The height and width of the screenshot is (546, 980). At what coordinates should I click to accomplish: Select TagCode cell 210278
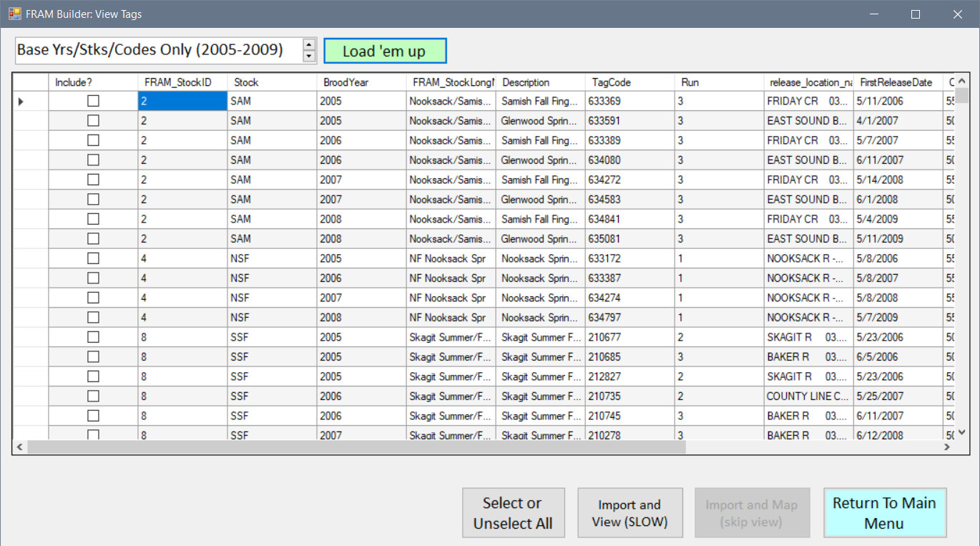click(629, 434)
